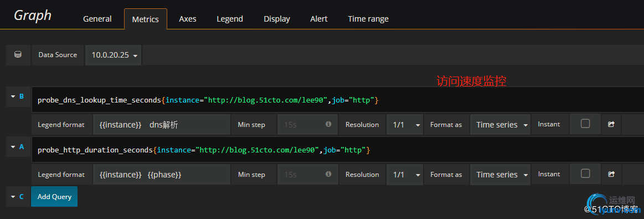Toggle Instant checkbox for query B
This screenshot has height=219, width=644.
point(585,124)
